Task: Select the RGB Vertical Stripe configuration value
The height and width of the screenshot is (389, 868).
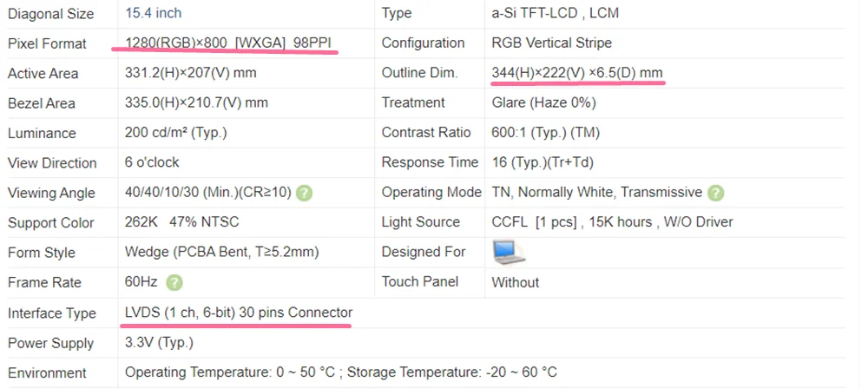Action: pyautogui.click(x=551, y=43)
